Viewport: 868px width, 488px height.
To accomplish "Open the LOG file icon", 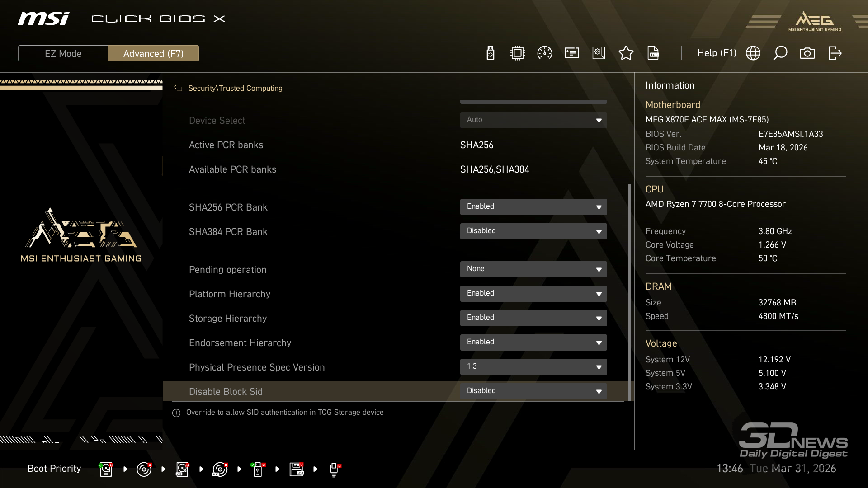I will coord(653,53).
